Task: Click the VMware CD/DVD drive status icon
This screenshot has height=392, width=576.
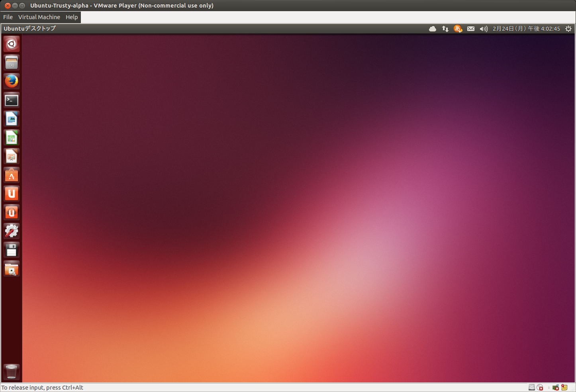Action: (540, 387)
